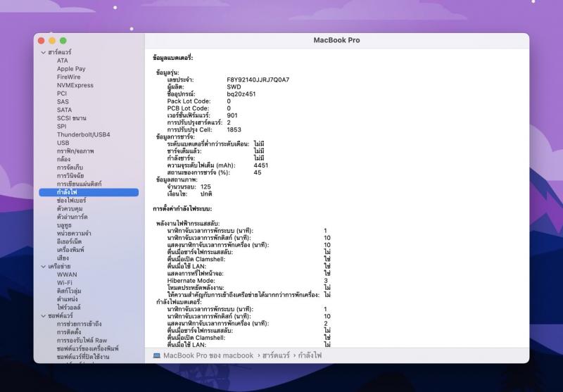Select อีเธอร์เน็ต in sidebar
The width and height of the screenshot is (563, 392).
pyautogui.click(x=69, y=241)
